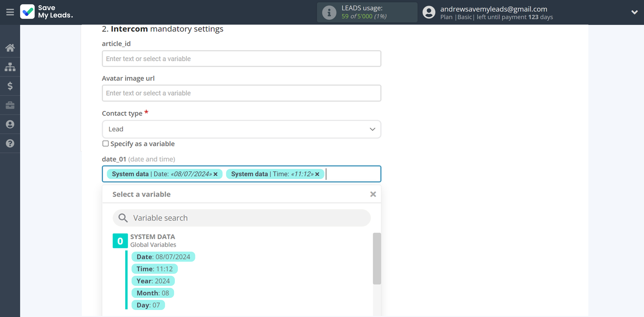
Task: Open the help question mark icon
Action: pos(10,143)
